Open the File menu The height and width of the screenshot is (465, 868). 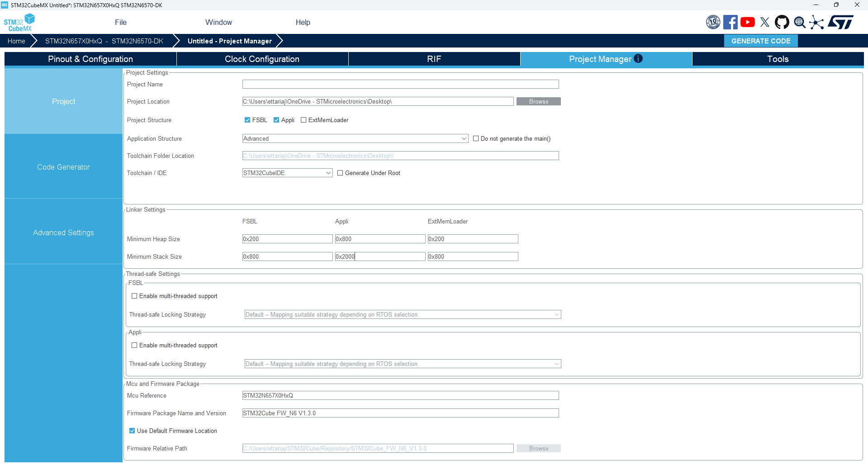click(121, 22)
